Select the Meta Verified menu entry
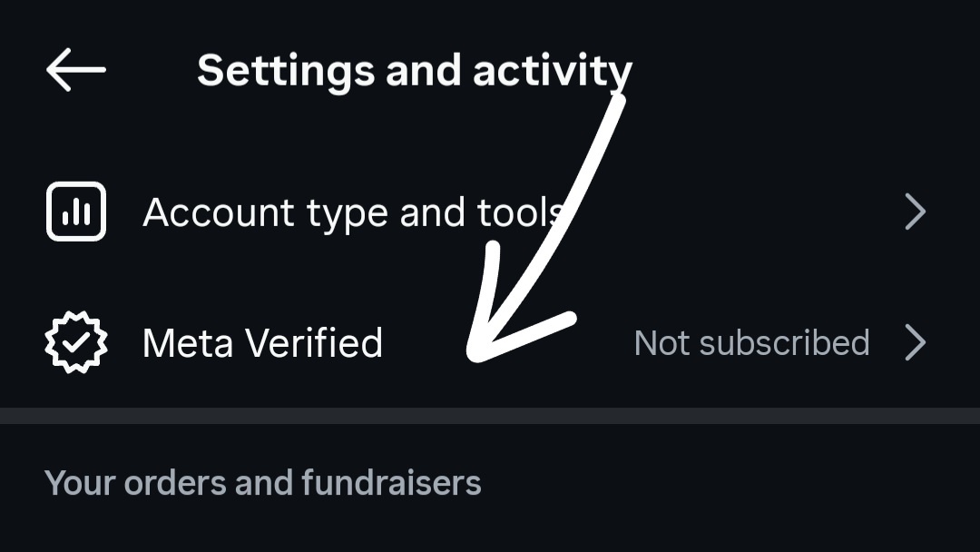Screen dimensions: 980x552 (262, 342)
